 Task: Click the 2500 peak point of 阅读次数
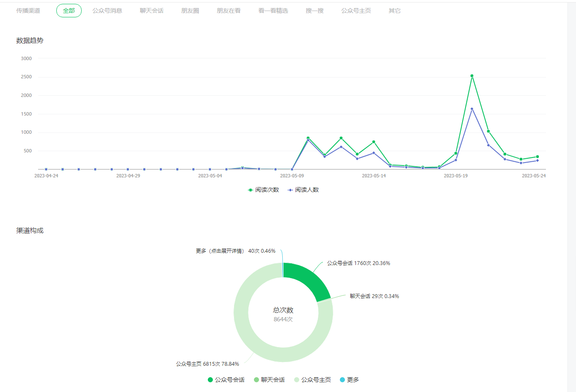coord(472,76)
